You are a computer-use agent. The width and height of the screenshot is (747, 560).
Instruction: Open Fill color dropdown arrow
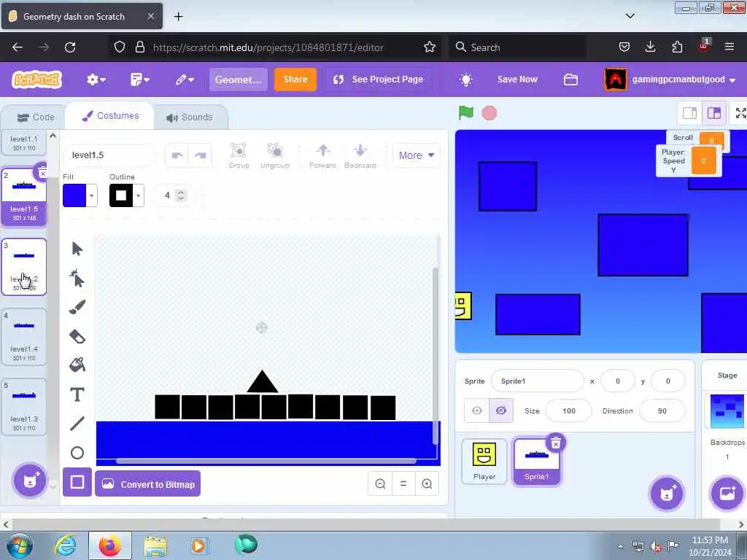[x=91, y=195]
